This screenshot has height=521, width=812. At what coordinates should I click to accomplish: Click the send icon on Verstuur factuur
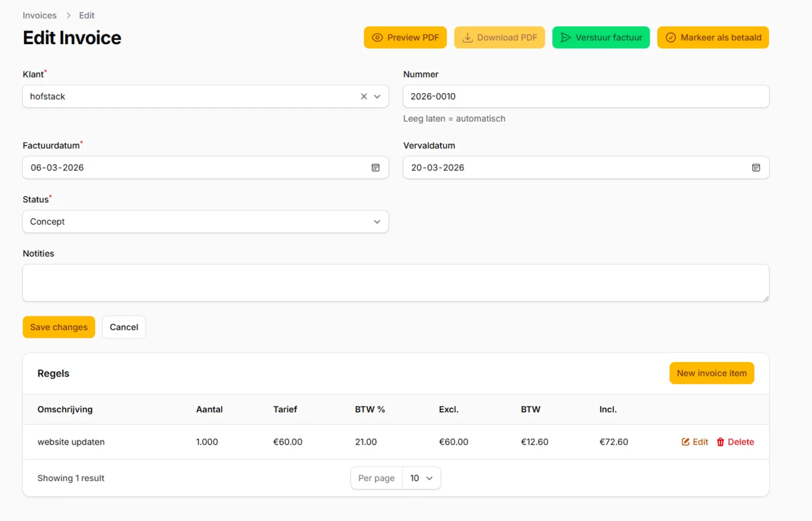[565, 37]
